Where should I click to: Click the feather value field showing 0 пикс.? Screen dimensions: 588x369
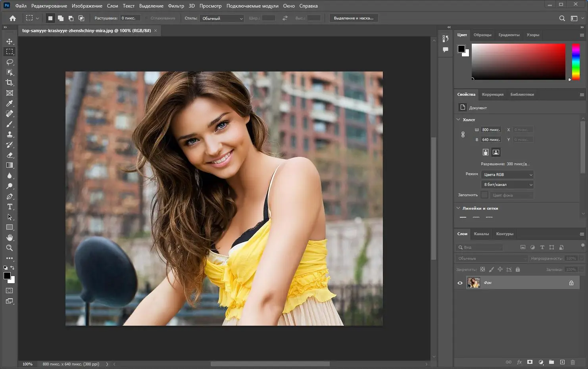pyautogui.click(x=130, y=18)
